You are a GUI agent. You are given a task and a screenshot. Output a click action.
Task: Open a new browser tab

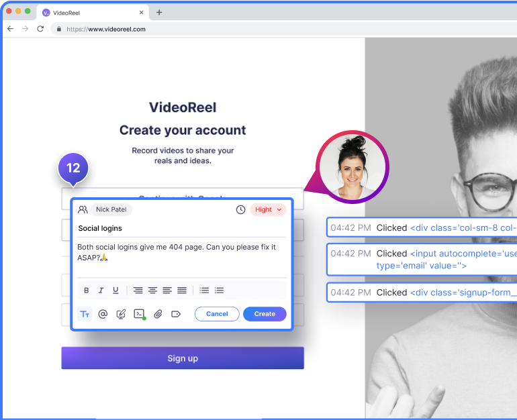point(159,12)
